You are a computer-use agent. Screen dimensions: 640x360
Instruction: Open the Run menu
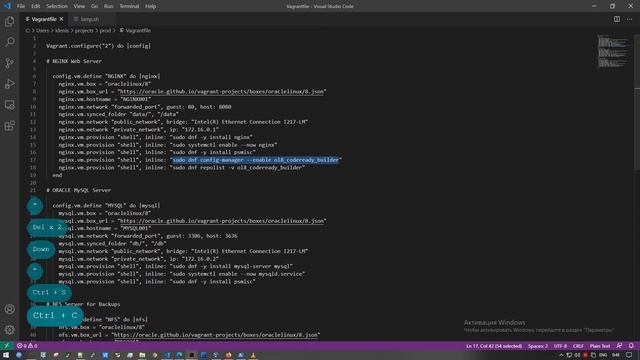(108, 6)
